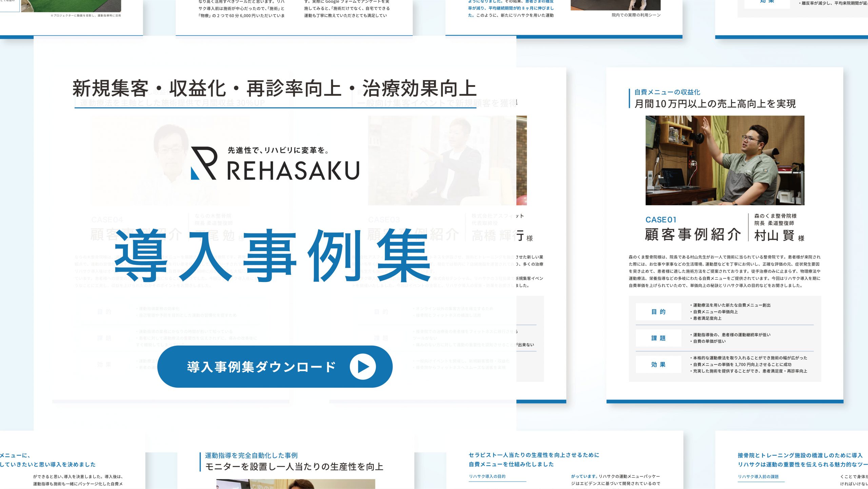The height and width of the screenshot is (489, 868).
Task: Click the CASE01 label
Action: click(661, 220)
